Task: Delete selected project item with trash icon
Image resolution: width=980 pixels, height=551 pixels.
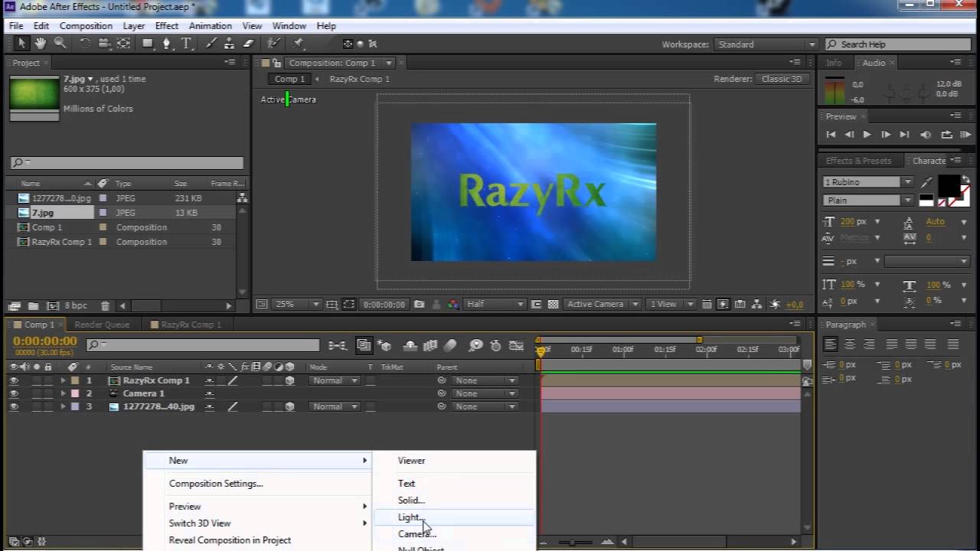Action: click(106, 306)
